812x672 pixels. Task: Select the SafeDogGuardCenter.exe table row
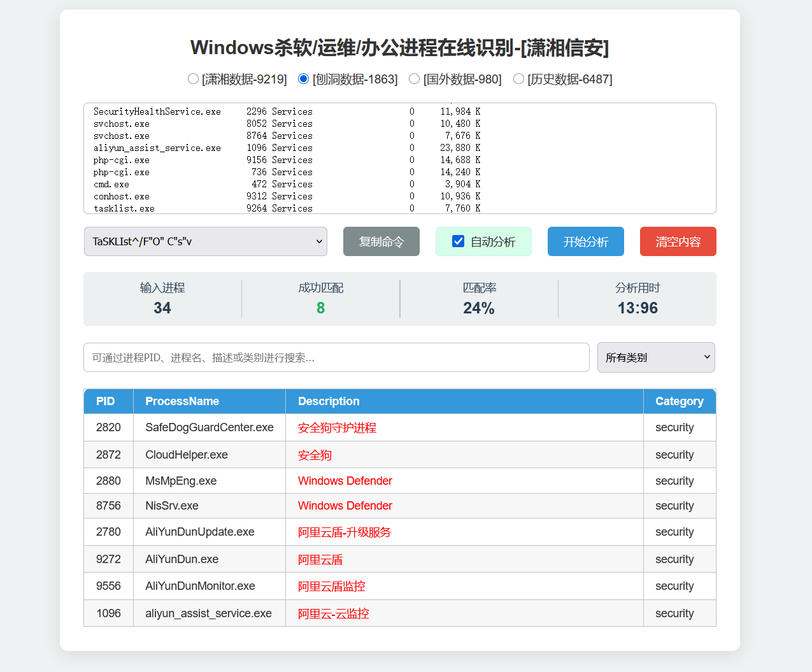(209, 427)
